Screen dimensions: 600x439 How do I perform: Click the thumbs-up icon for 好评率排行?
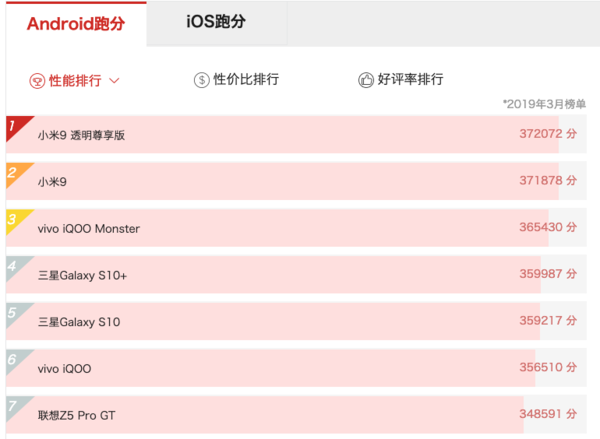[x=366, y=80]
